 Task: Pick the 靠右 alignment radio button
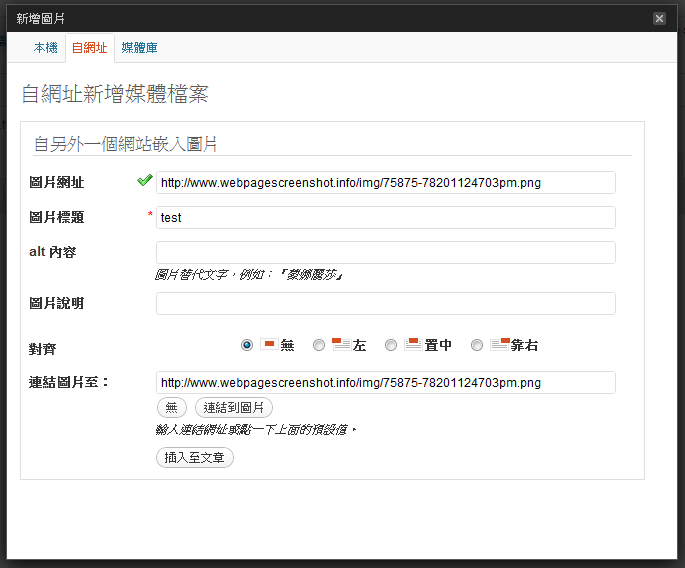tap(477, 345)
